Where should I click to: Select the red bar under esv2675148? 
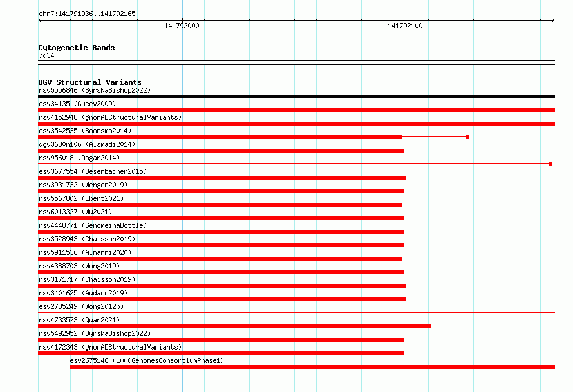312,367
